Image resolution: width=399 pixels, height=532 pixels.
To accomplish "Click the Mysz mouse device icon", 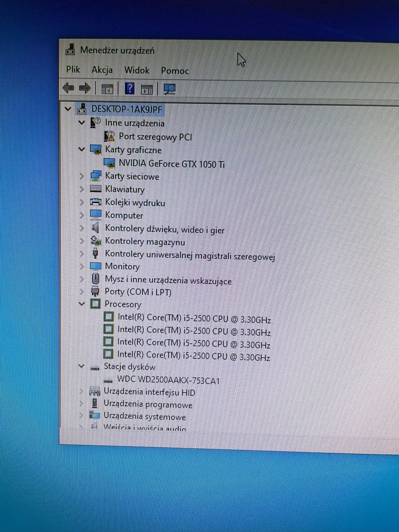I will 96,278.
